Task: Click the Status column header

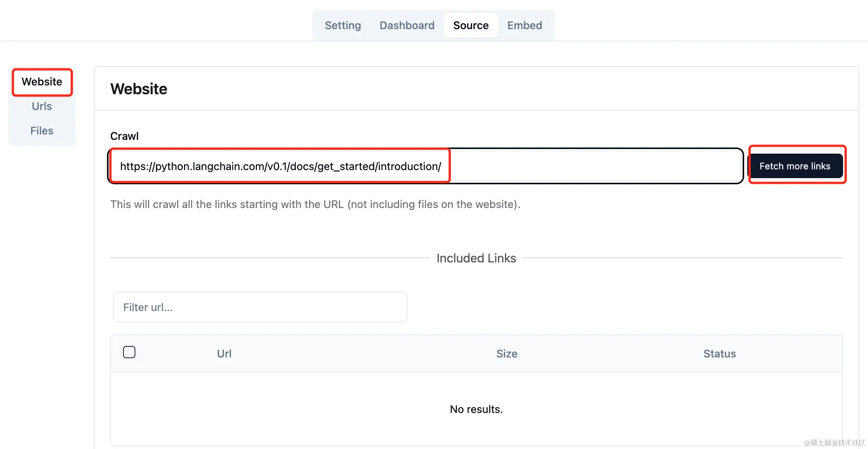Action: (x=719, y=354)
